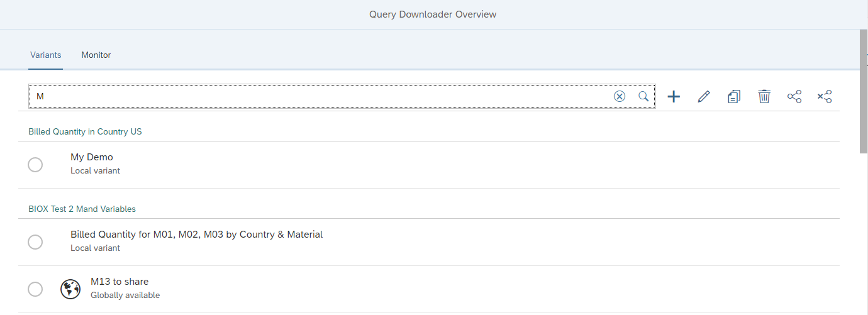Select the My Demo radio button
This screenshot has height=315, width=868.
pos(35,164)
